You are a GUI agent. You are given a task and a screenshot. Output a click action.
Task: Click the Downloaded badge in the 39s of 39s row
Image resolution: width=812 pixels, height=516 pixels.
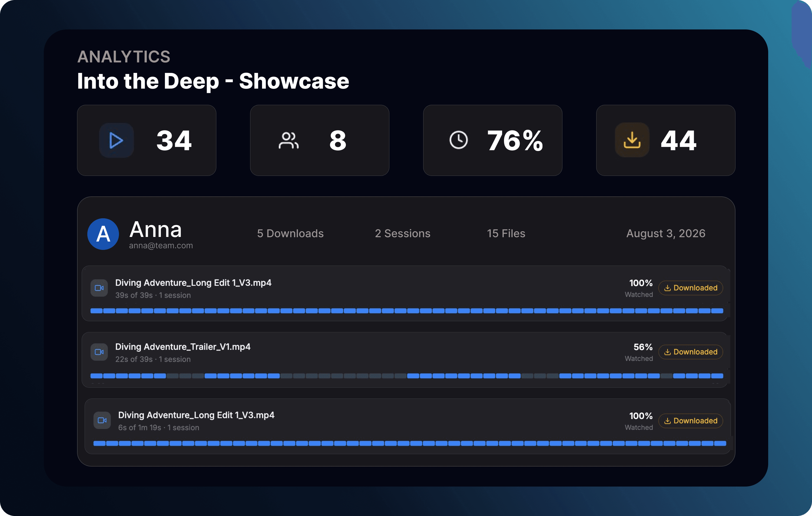click(691, 288)
